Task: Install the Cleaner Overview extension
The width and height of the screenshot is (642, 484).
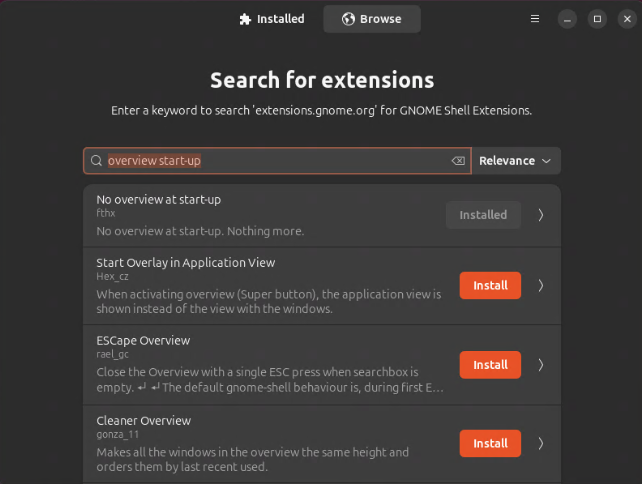Action: [490, 443]
